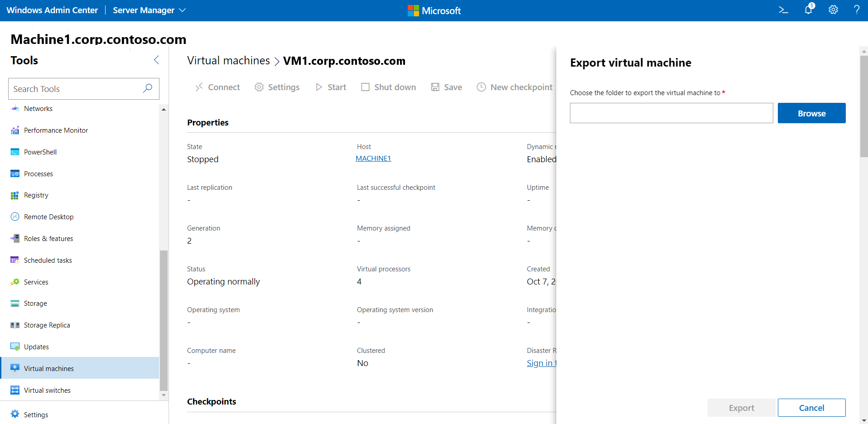Collapse the Tools pane with chevron
This screenshot has width=868, height=424.
coord(156,60)
